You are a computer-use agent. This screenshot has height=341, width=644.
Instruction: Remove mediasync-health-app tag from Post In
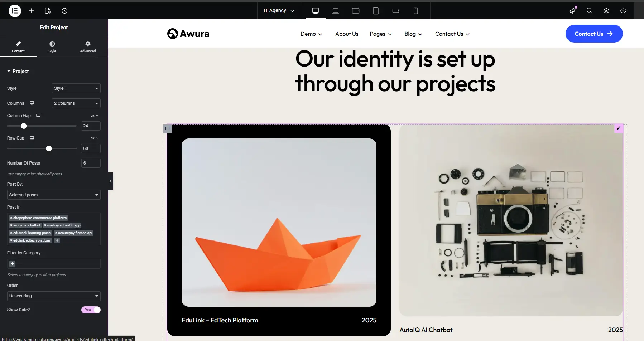coord(45,225)
